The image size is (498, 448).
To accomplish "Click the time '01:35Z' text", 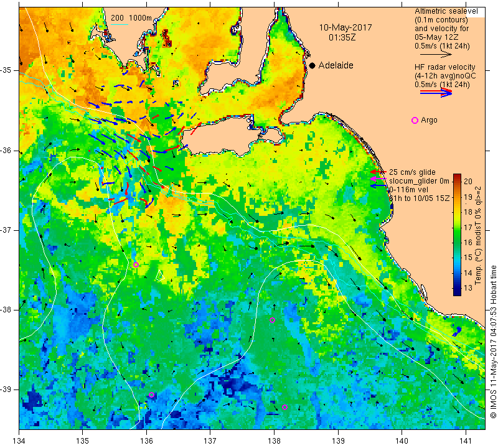I will [342, 37].
